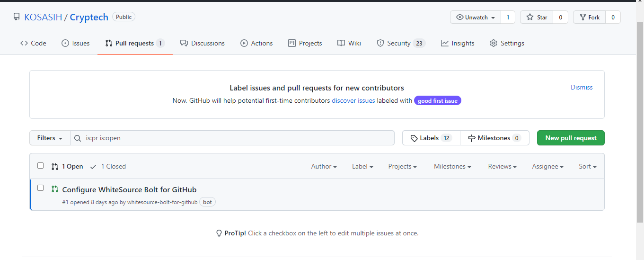Viewport: 644px width, 260px height.
Task: Open the Milestones list button
Action: click(x=494, y=138)
